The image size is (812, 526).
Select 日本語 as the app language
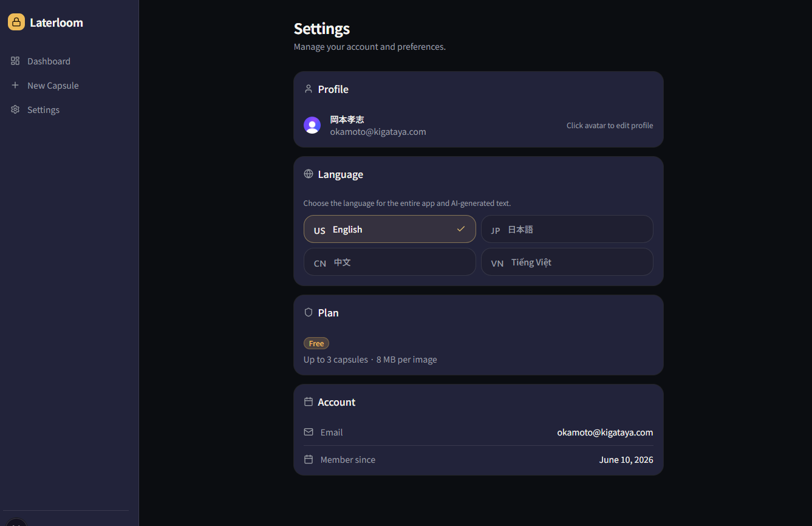(x=567, y=229)
